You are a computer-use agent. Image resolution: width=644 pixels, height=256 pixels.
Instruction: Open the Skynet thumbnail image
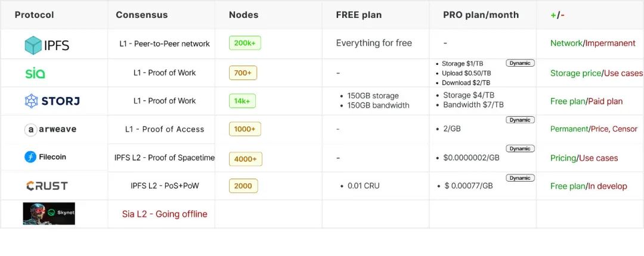pos(49,213)
